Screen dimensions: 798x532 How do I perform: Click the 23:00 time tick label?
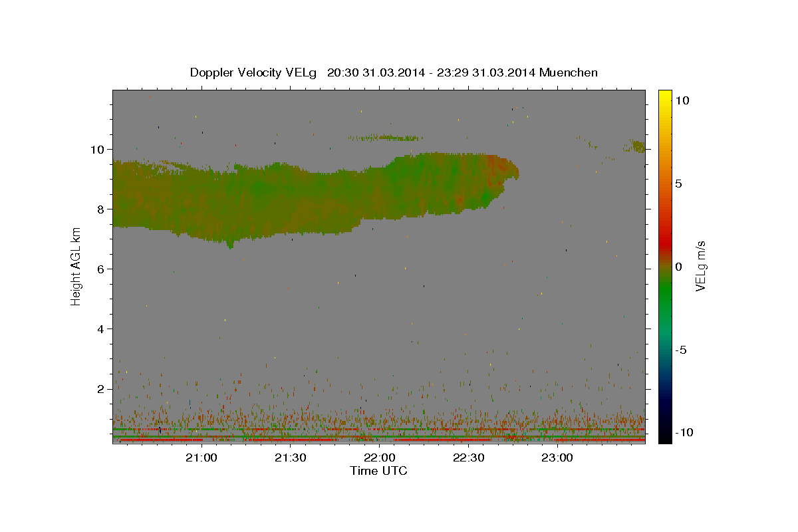coord(557,458)
